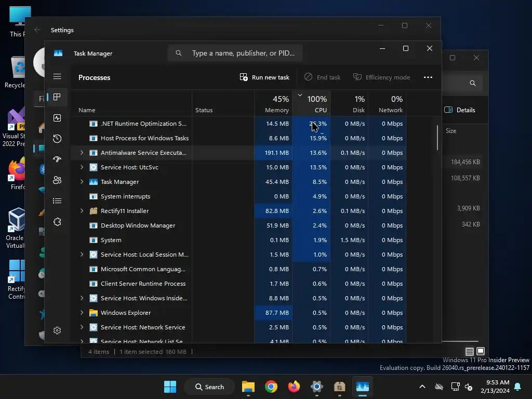Launch Google Chrome from the taskbar
532x399 pixels.
pyautogui.click(x=271, y=387)
